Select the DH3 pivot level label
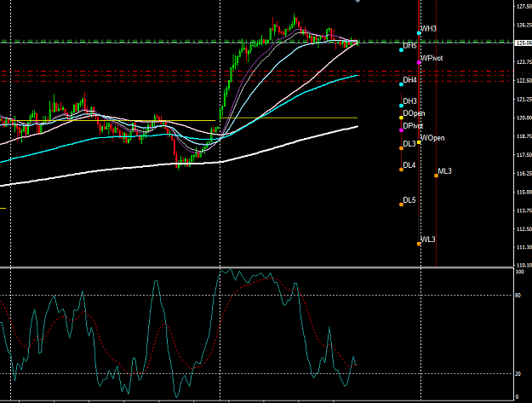This screenshot has height=403, width=532. click(x=409, y=101)
